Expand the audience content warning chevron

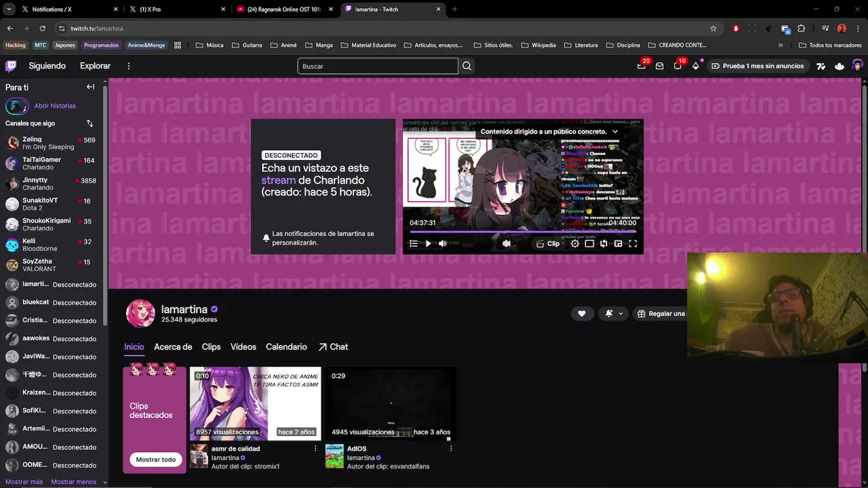615,131
